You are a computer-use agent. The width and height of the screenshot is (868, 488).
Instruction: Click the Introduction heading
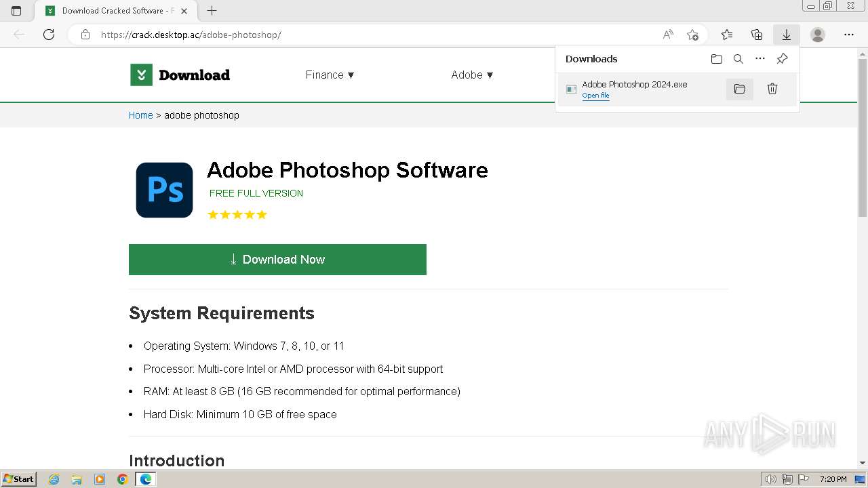pos(176,461)
